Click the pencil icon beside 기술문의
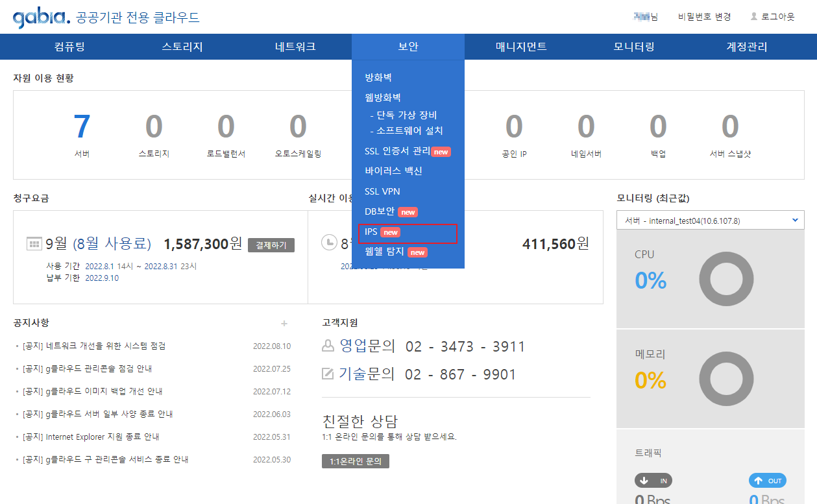The image size is (817, 504). (x=328, y=374)
